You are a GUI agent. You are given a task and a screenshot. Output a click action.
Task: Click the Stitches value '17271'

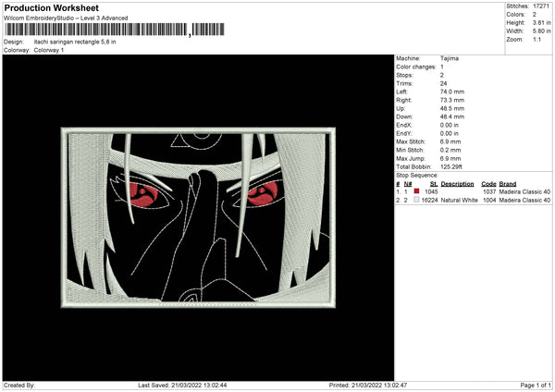541,6
